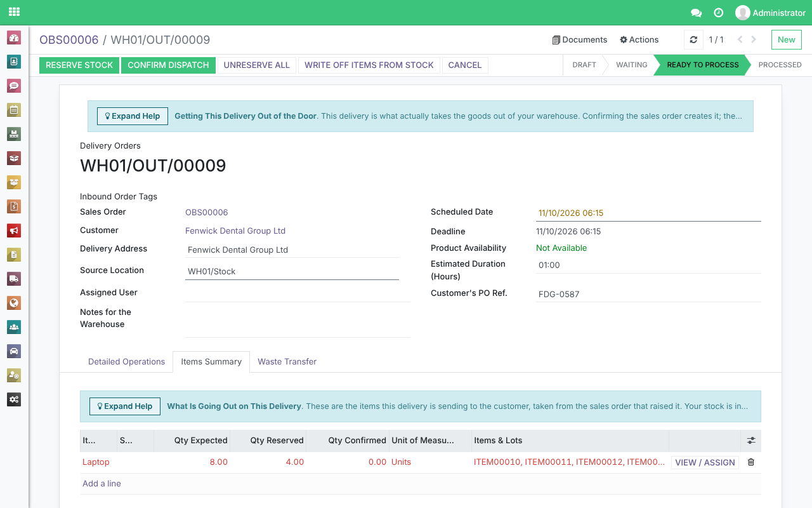The height and width of the screenshot is (508, 812).
Task: Click Write Off Items From Stock
Action: (369, 65)
